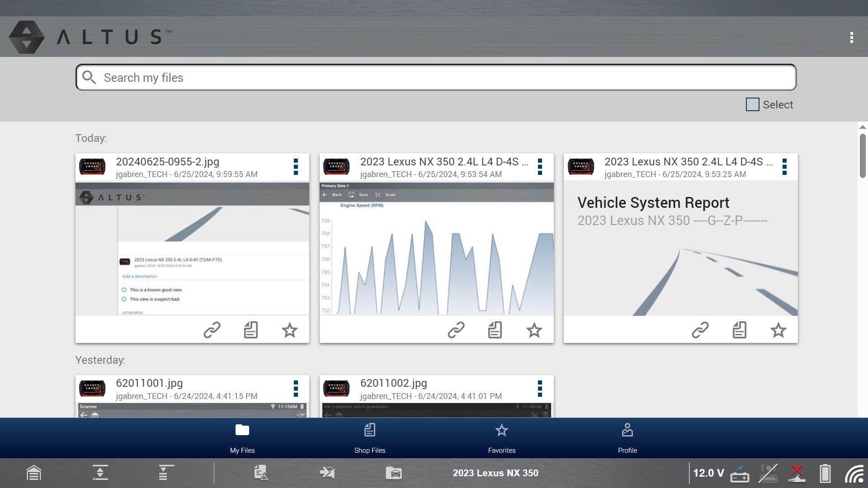
Task: Click the 2023 Lexus NX 350 vehicle label
Action: point(495,473)
